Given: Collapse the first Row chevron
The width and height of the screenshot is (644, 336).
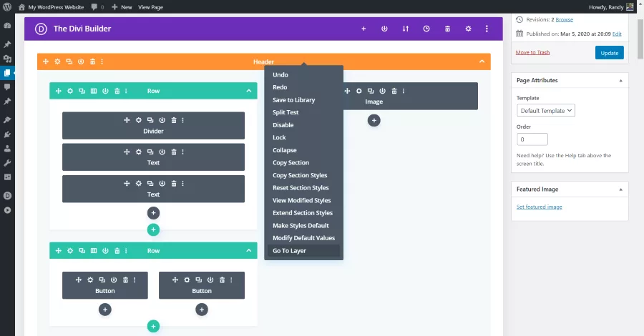Looking at the screenshot, I should pos(248,91).
